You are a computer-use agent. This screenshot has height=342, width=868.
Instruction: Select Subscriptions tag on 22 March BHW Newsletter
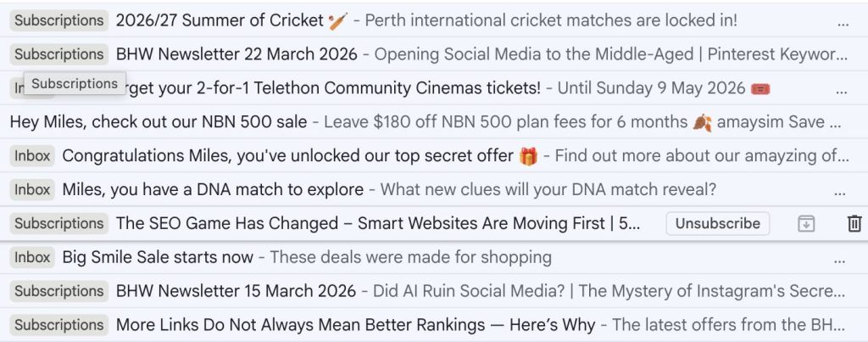[x=58, y=54]
